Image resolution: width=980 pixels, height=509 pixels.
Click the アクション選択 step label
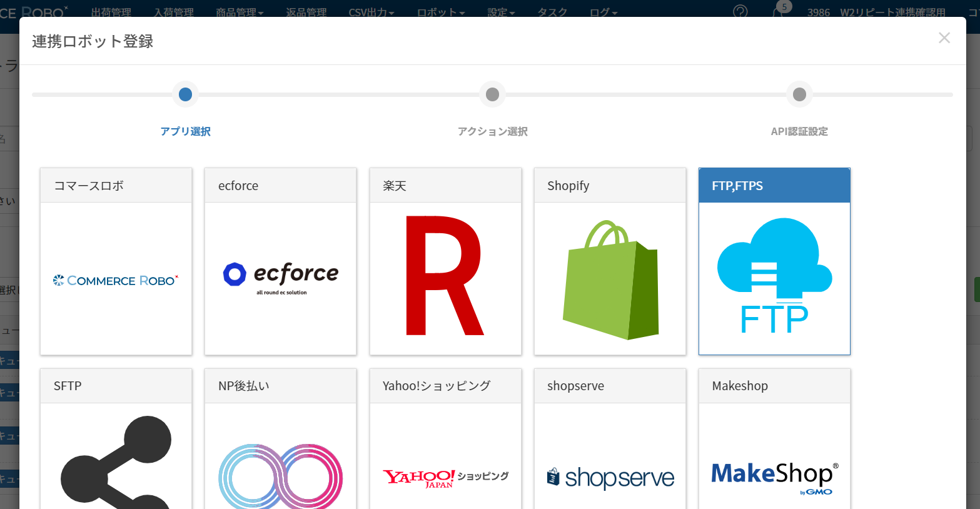click(x=493, y=131)
